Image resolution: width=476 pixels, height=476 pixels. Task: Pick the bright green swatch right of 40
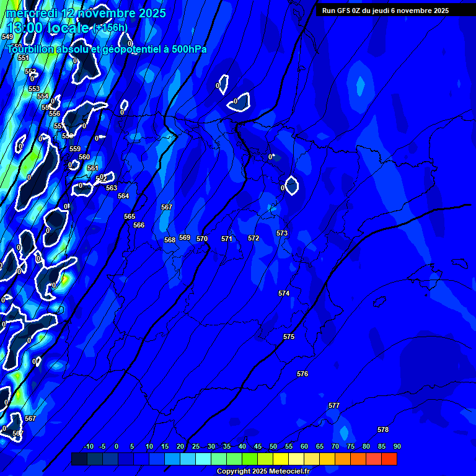tap(249, 459)
